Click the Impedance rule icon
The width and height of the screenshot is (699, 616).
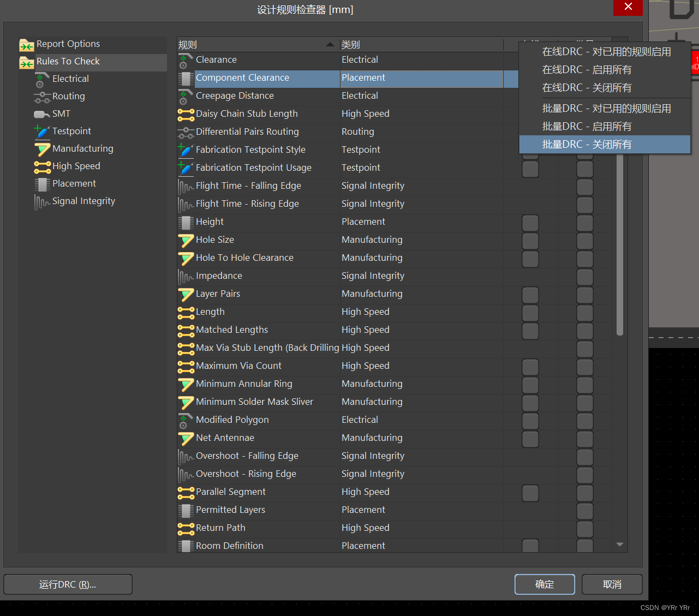pyautogui.click(x=186, y=277)
